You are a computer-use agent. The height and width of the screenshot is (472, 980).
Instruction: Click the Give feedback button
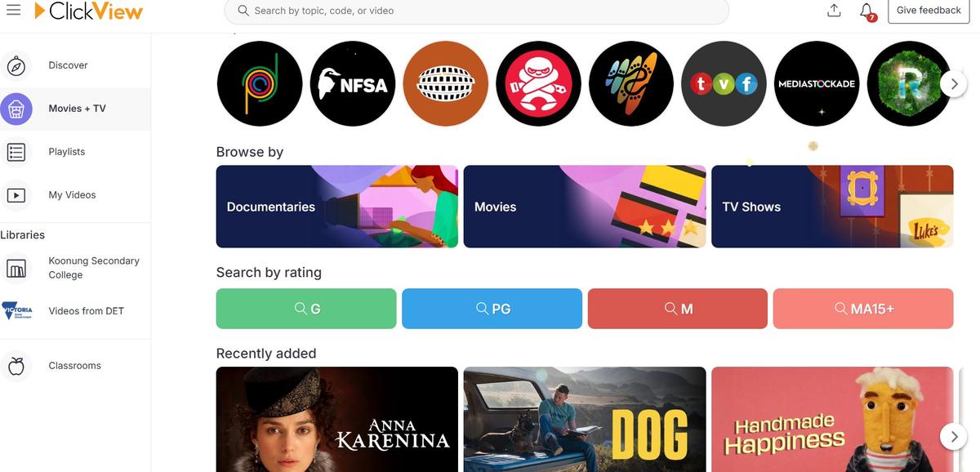929,11
